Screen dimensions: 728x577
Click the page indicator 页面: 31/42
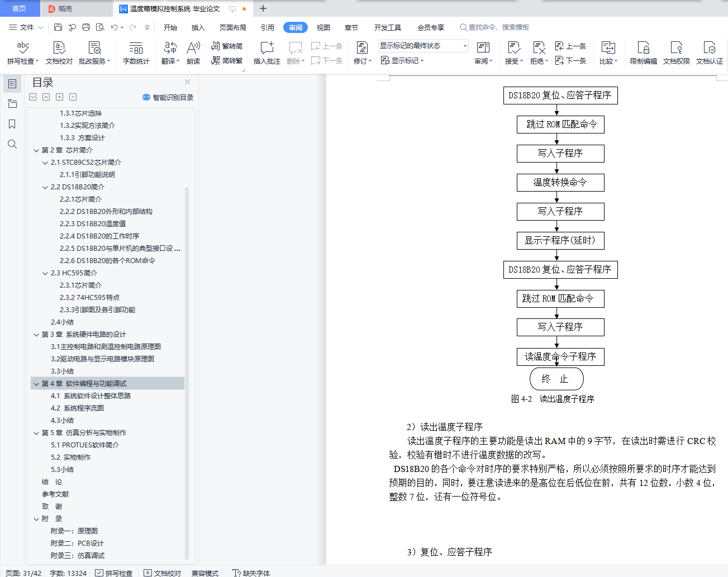[23, 573]
